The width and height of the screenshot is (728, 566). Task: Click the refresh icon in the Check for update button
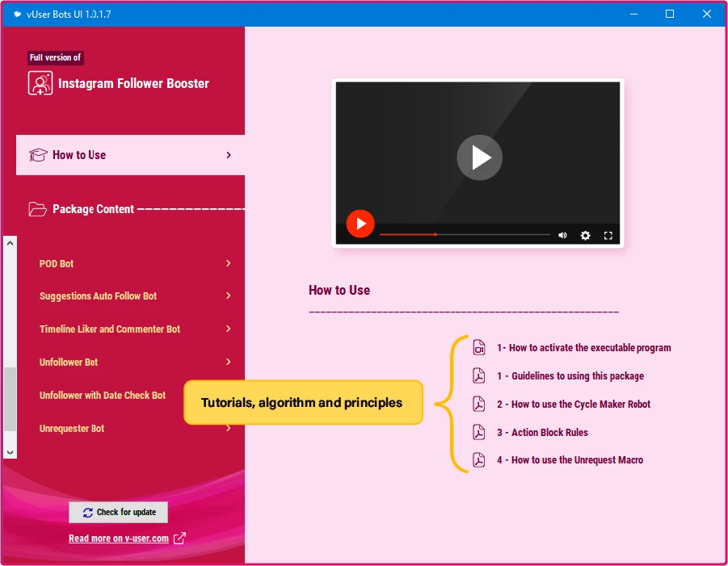click(88, 512)
